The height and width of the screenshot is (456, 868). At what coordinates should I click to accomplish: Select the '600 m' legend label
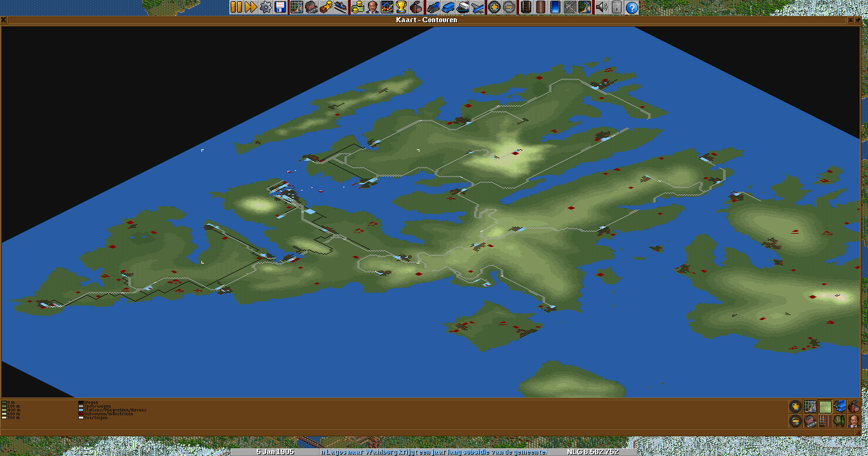pos(14,414)
